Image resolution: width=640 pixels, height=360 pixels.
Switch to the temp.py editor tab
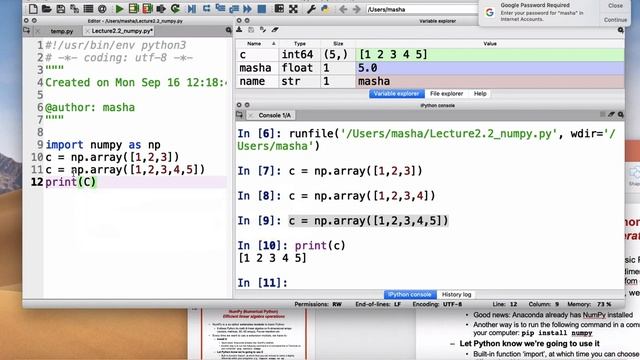[62, 31]
